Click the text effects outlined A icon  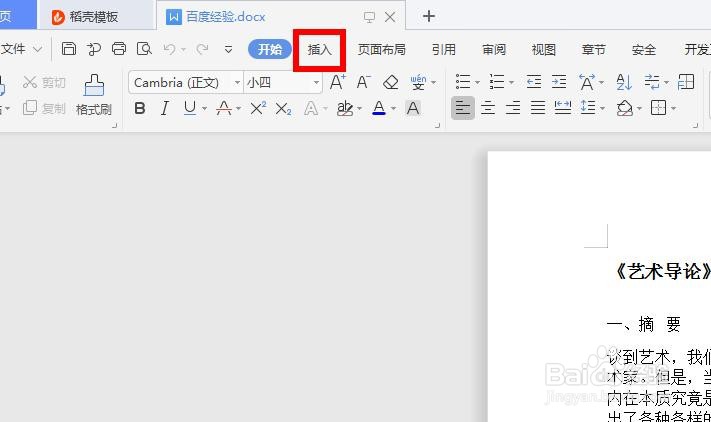(311, 108)
